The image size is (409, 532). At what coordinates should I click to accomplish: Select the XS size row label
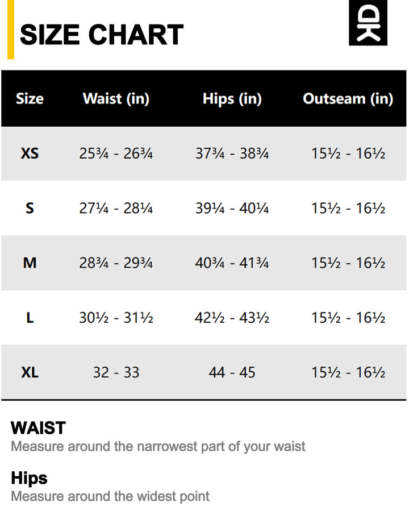(30, 153)
